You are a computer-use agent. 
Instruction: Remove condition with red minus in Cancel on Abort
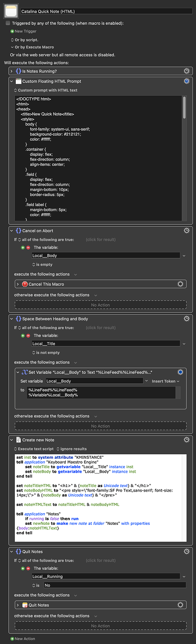28,247
